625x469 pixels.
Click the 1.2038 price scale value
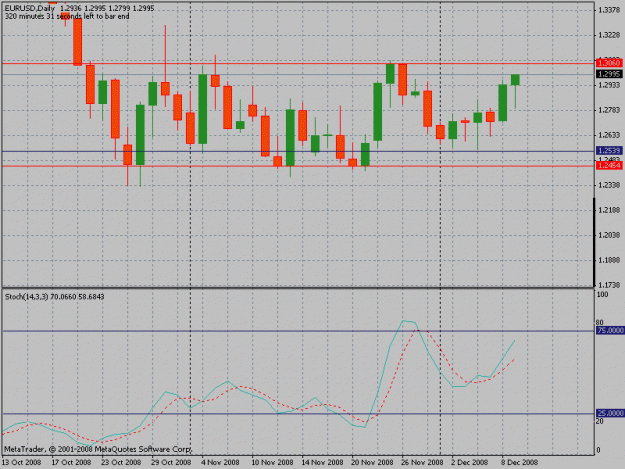(609, 235)
